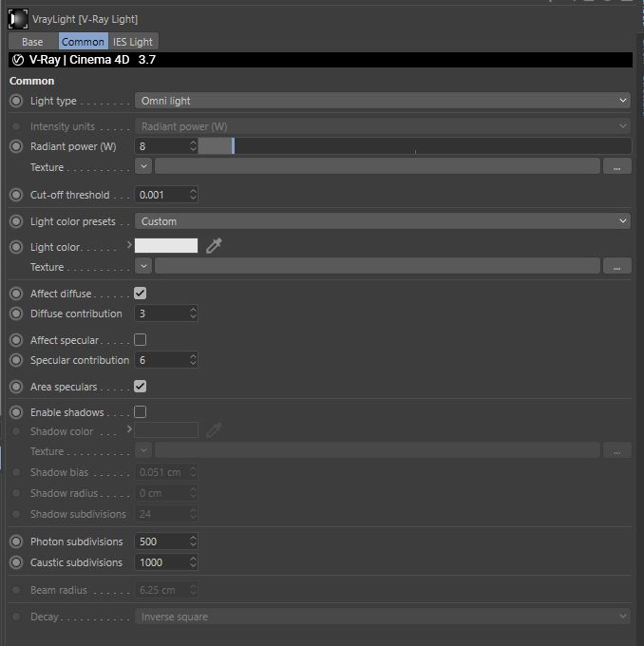Open the Light color presets dropdown
This screenshot has height=646, width=644.
pyautogui.click(x=383, y=221)
